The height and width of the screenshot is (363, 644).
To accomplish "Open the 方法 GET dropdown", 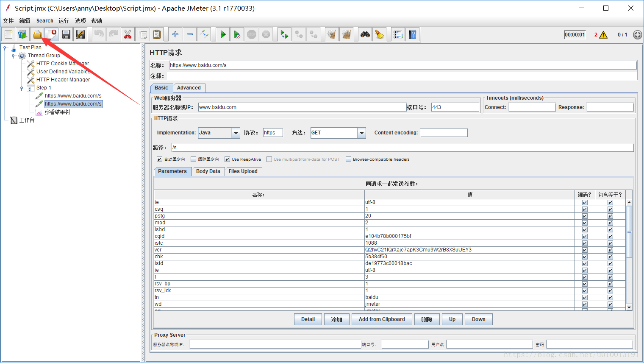I will (x=362, y=133).
